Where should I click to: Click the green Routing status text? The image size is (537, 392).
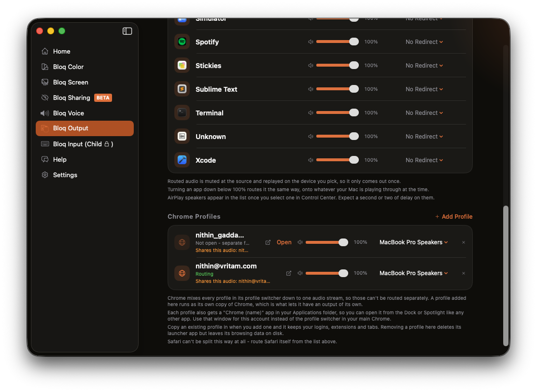(x=204, y=274)
